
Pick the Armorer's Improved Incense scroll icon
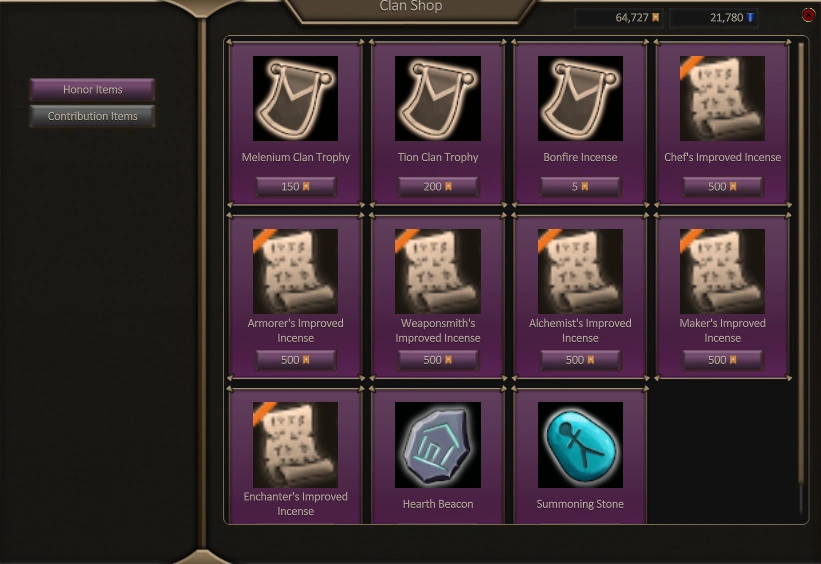[x=295, y=271]
